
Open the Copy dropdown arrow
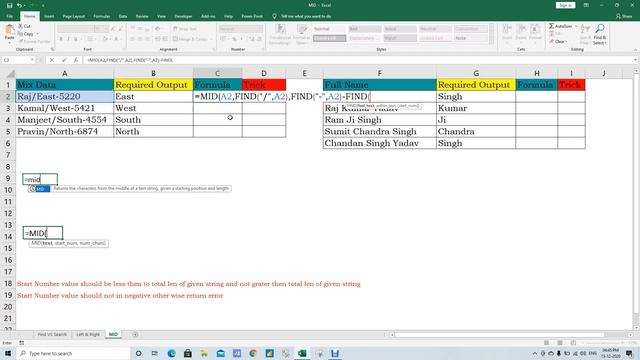(37, 34)
